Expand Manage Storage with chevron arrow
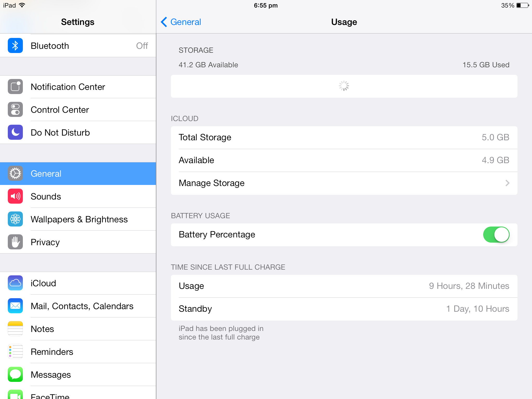532x399 pixels. 507,183
